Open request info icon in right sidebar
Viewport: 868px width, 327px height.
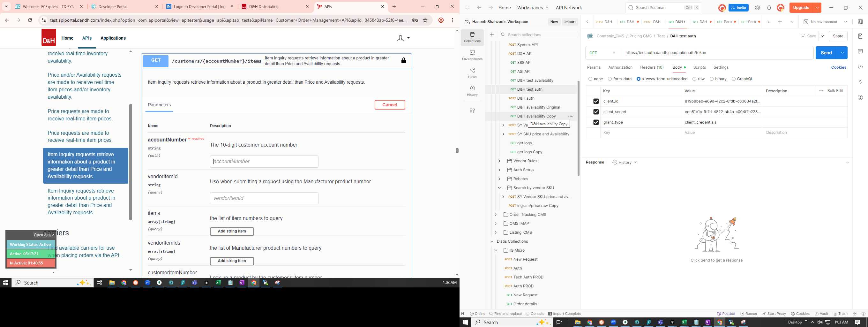[860, 97]
